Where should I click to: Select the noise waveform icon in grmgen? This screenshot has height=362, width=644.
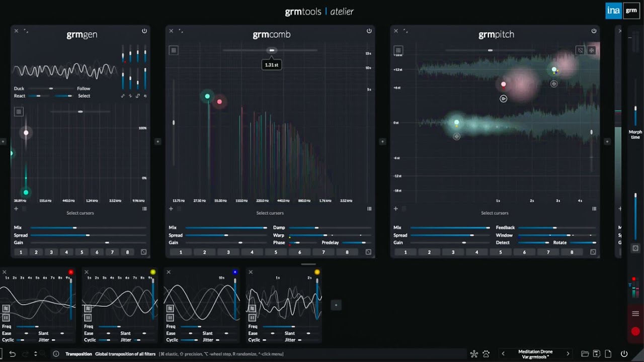coord(145,96)
